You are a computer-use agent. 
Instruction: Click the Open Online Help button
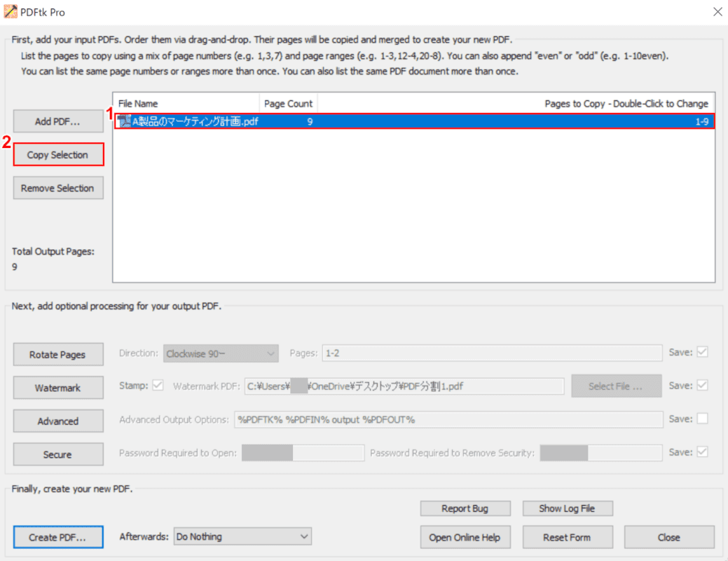pos(465,537)
